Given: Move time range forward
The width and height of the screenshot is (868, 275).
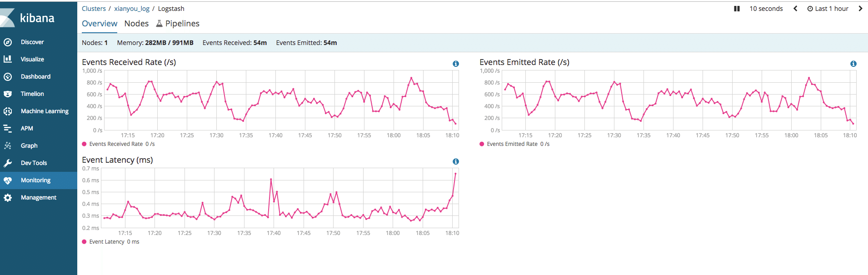Looking at the screenshot, I should coord(860,9).
